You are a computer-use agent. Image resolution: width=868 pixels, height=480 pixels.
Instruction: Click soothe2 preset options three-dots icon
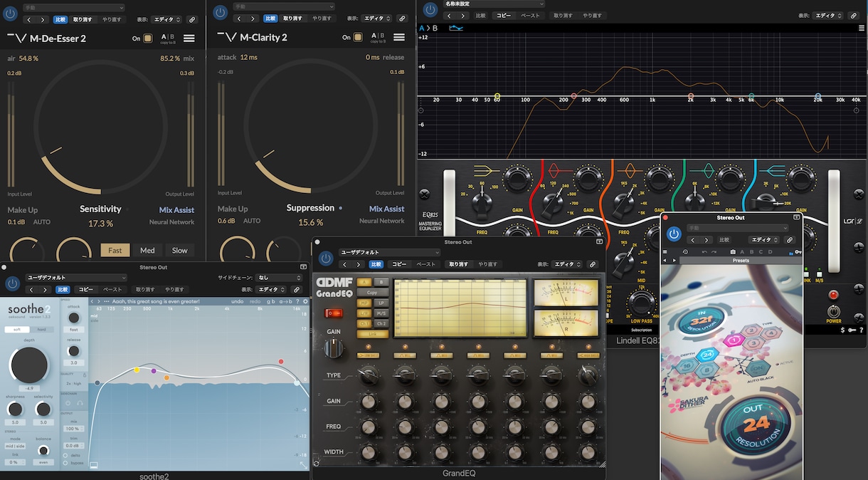(107, 301)
